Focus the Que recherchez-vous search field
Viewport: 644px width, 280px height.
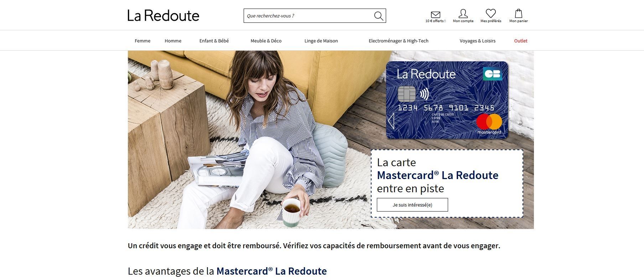tap(308, 16)
